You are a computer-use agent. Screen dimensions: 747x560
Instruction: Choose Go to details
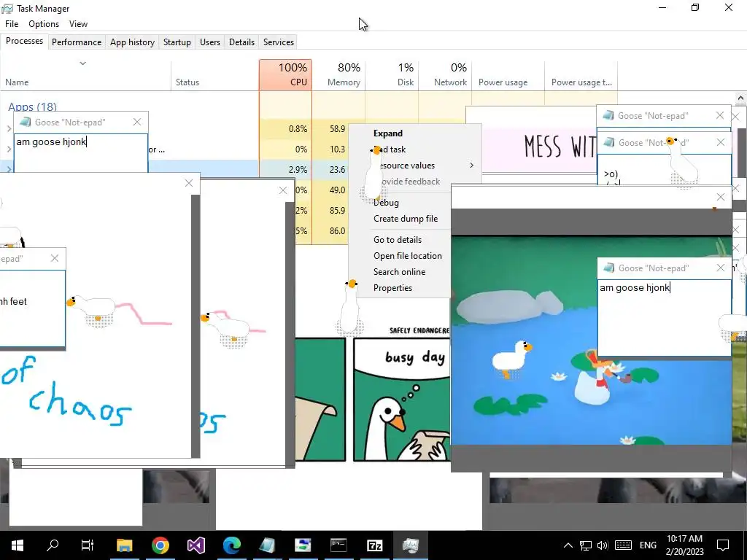point(398,239)
